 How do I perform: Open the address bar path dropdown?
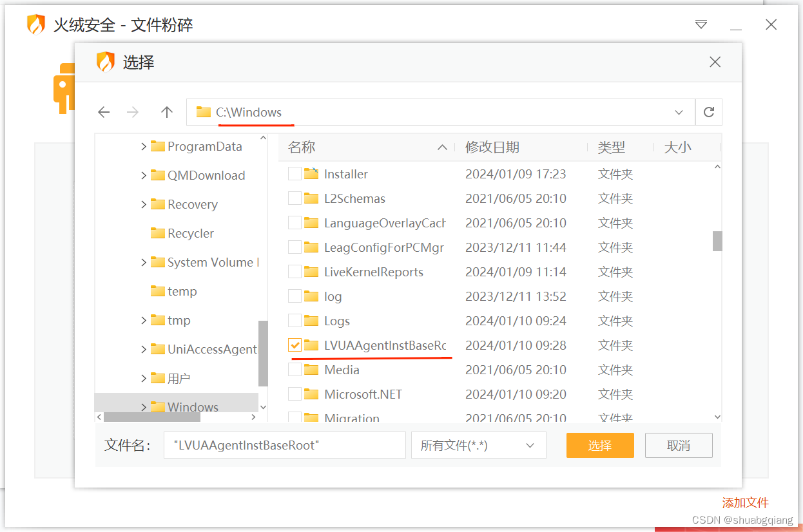tap(679, 112)
